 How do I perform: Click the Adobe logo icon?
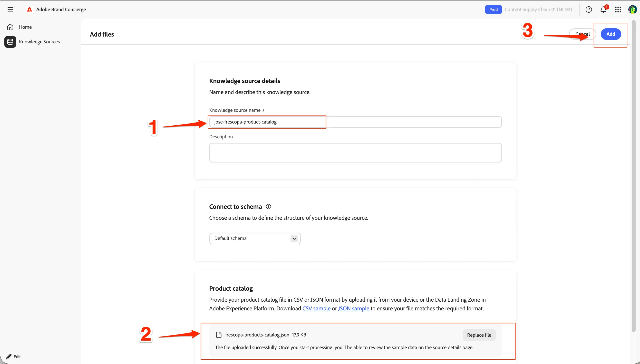tap(29, 10)
